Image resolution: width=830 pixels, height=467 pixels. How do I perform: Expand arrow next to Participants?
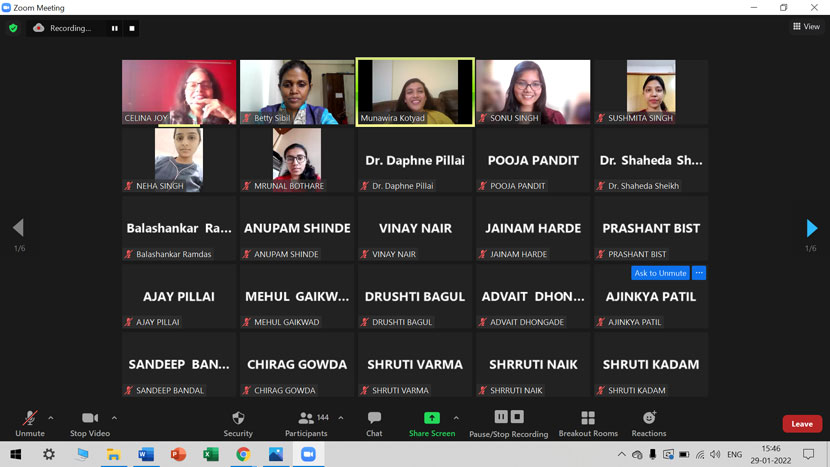coord(341,418)
